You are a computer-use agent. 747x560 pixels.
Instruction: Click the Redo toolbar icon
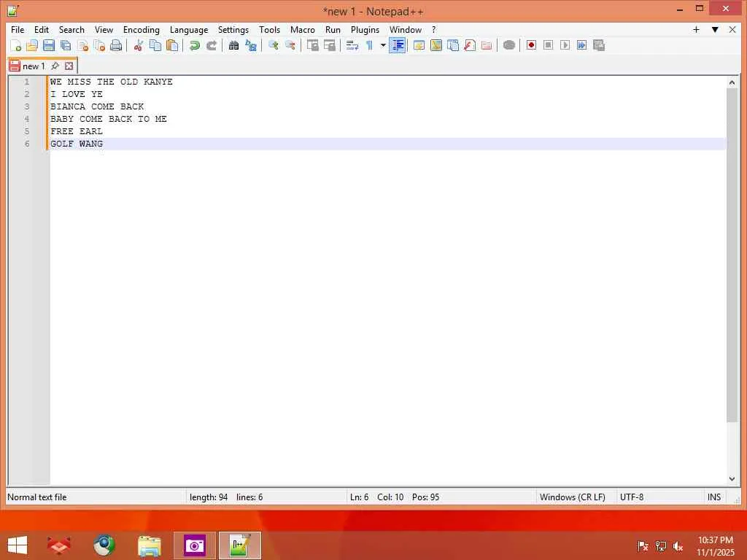[x=211, y=45]
